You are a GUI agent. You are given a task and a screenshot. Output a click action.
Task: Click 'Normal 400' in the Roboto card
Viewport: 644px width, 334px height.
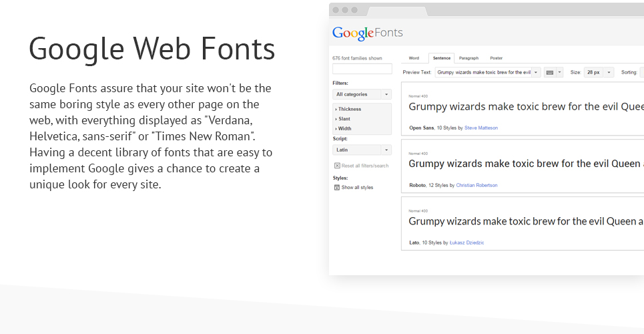[418, 154]
